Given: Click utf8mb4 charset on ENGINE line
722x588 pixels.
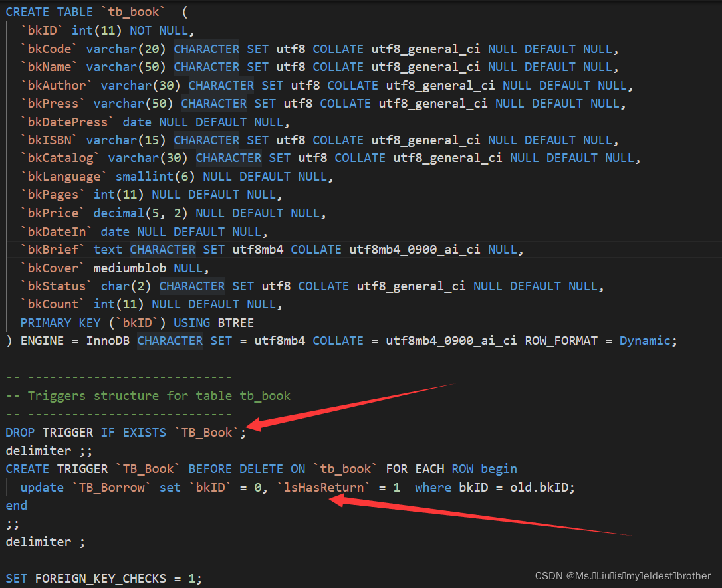Looking at the screenshot, I should point(279,341).
